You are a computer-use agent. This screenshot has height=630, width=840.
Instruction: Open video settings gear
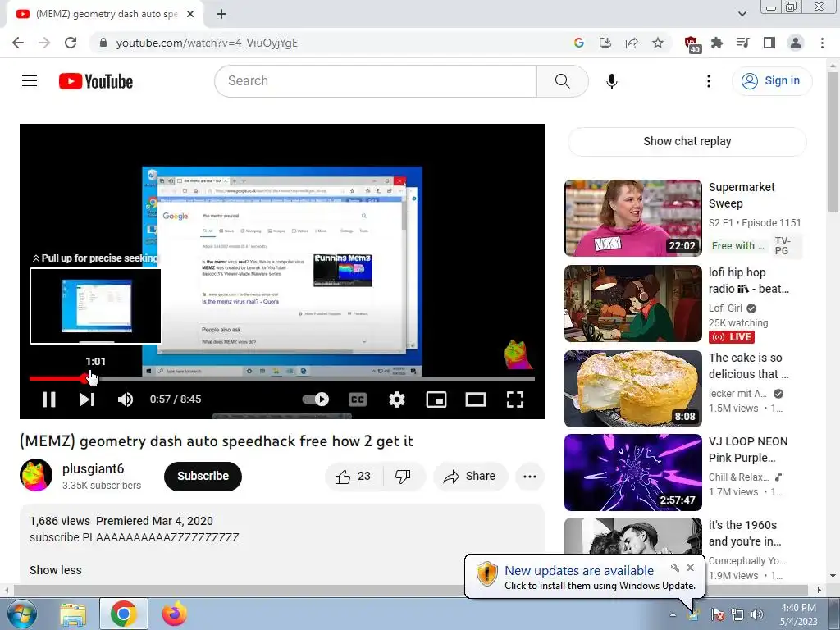coord(397,399)
